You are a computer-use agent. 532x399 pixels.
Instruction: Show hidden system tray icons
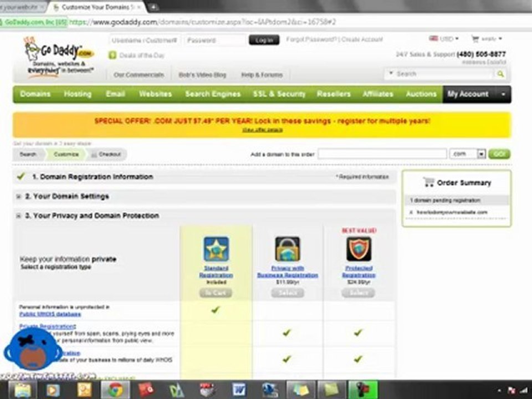[x=499, y=391]
